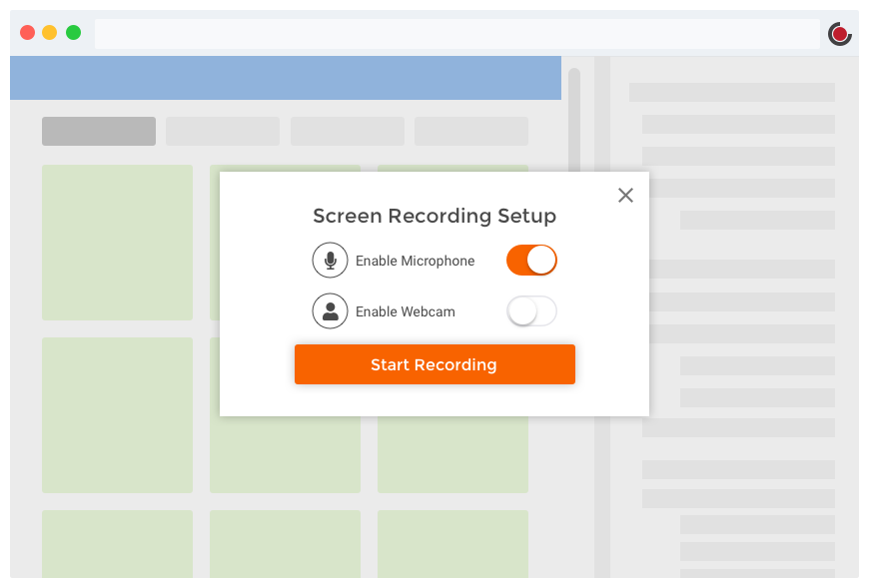Viewport: 869px width, 588px height.
Task: Open the fourth placeholder tab
Action: (x=471, y=132)
